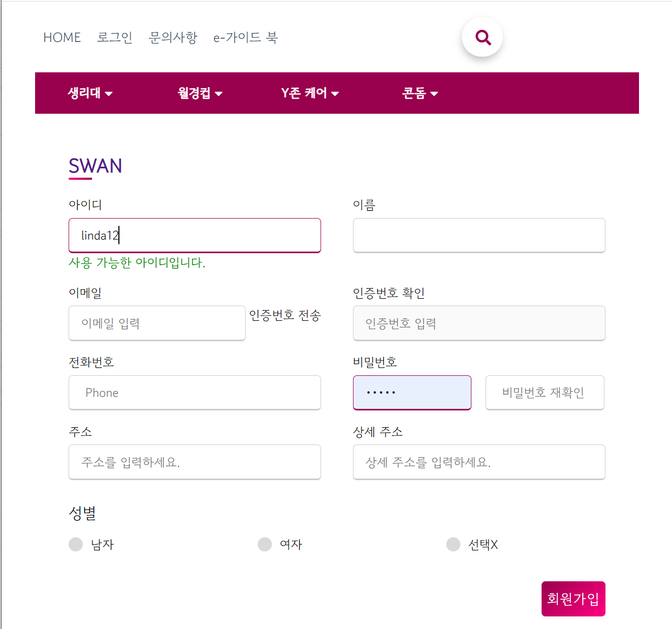This screenshot has height=629, width=672.
Task: Click the 인증번호 입력 field
Action: [479, 323]
